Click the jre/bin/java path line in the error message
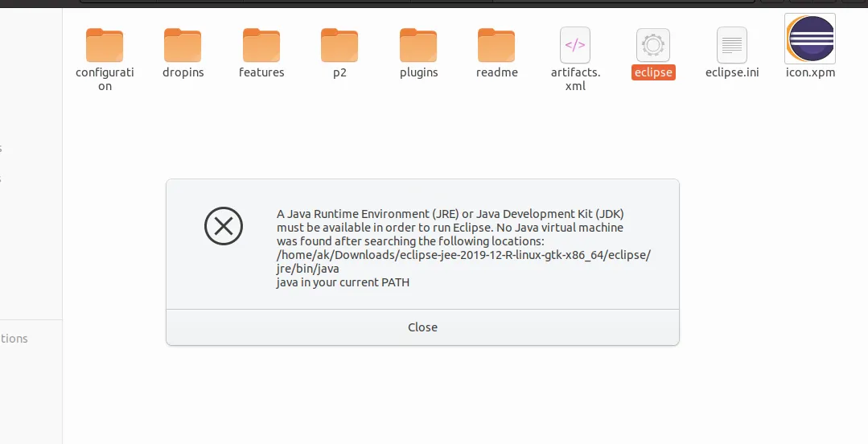868x444 pixels. 308,269
